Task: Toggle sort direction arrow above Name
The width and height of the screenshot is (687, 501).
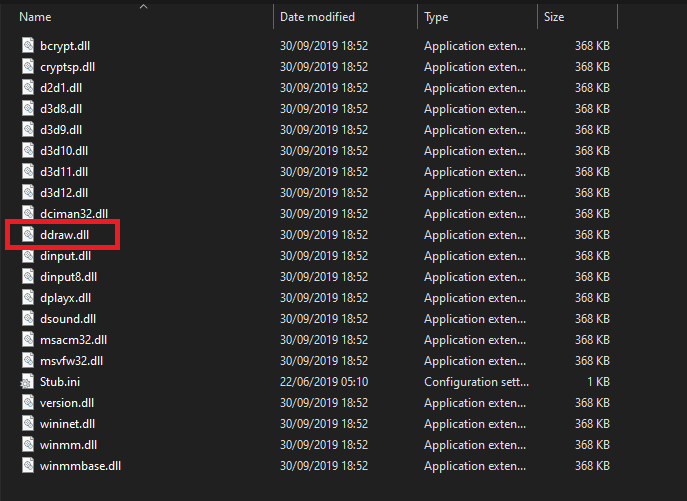Action: tap(143, 6)
